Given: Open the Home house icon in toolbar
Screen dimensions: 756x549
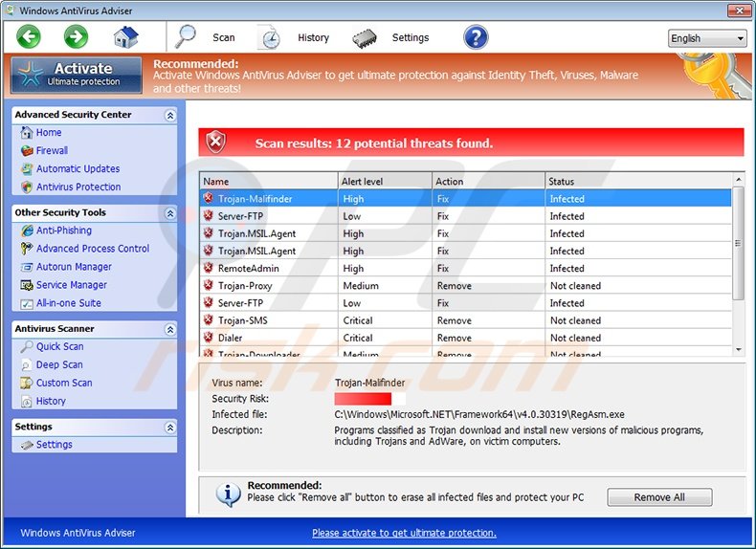Looking at the screenshot, I should pyautogui.click(x=125, y=37).
